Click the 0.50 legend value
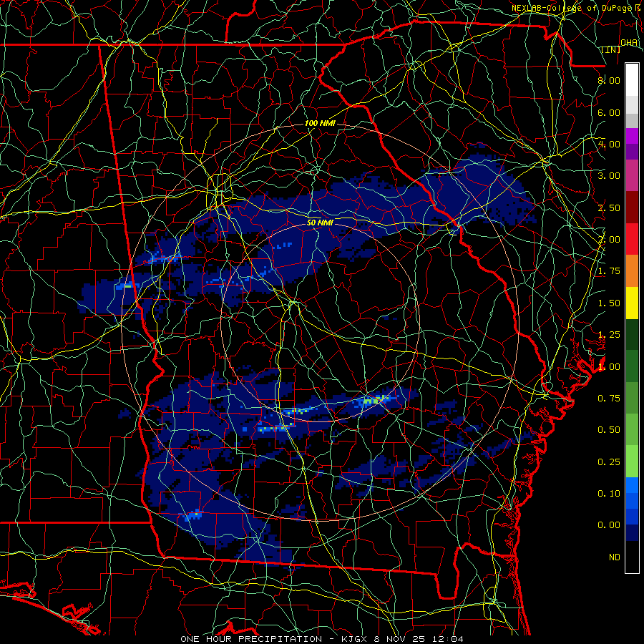The width and height of the screenshot is (644, 644). (x=609, y=430)
